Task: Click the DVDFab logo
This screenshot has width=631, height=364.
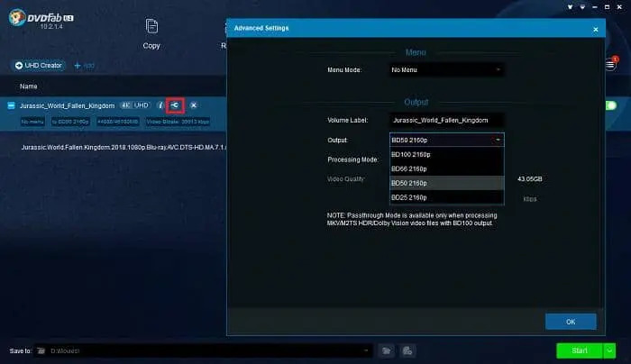Action: 41,19
